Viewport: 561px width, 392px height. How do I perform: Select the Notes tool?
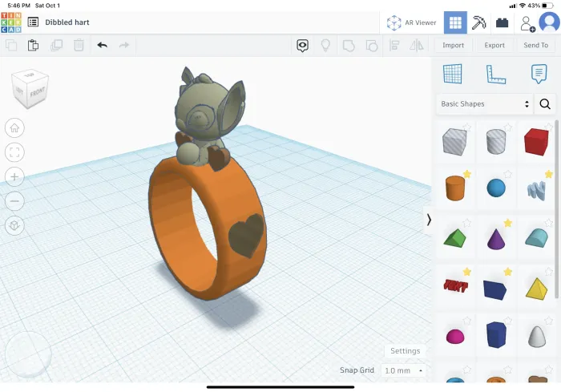539,74
